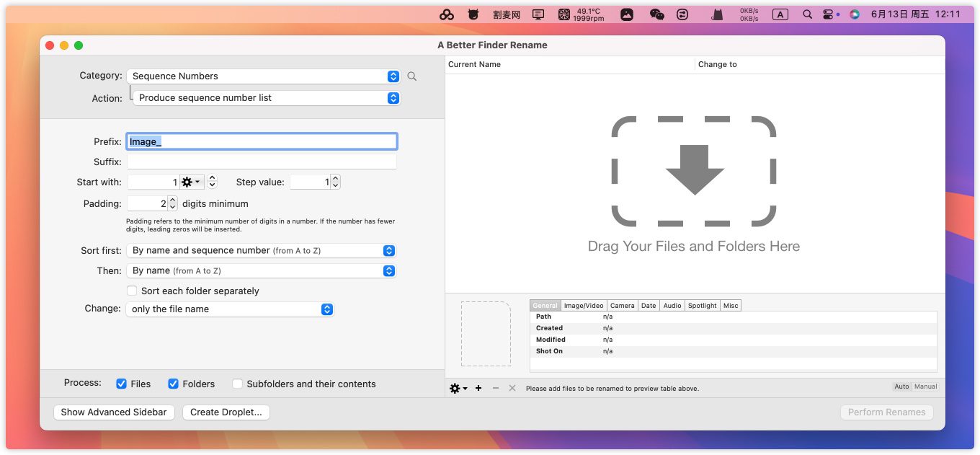The width and height of the screenshot is (980, 455).
Task: Click the picture app menu bar icon
Action: point(627,14)
